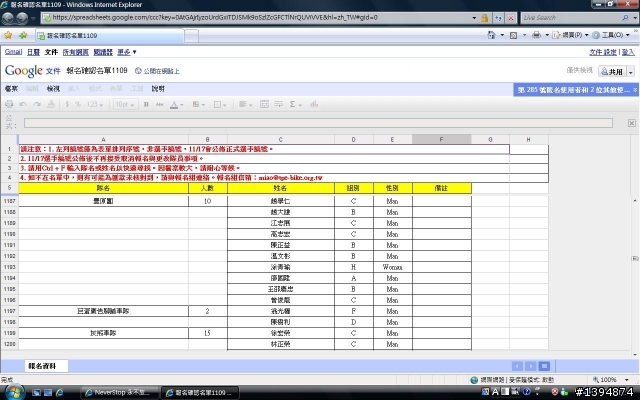Click the Google logo

tap(24, 71)
